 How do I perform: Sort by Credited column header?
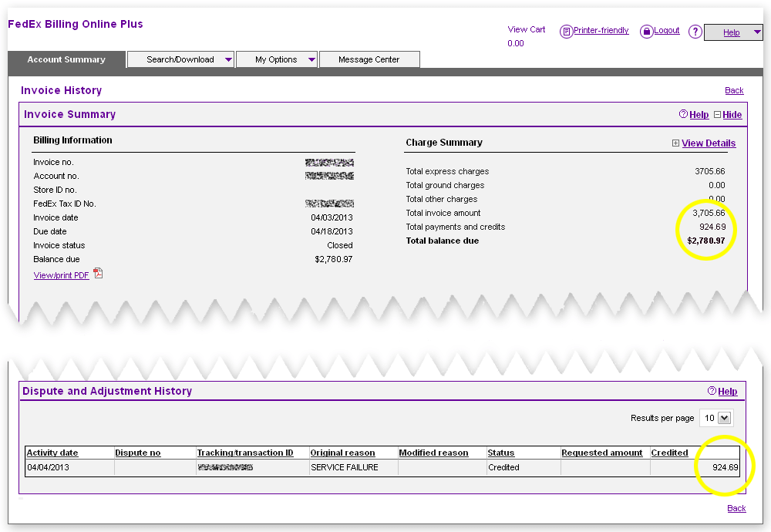670,453
